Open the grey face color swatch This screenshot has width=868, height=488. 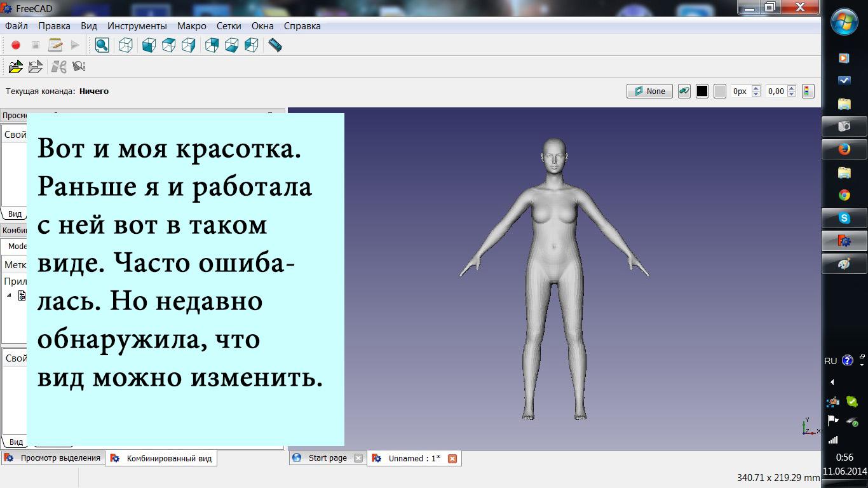(719, 91)
